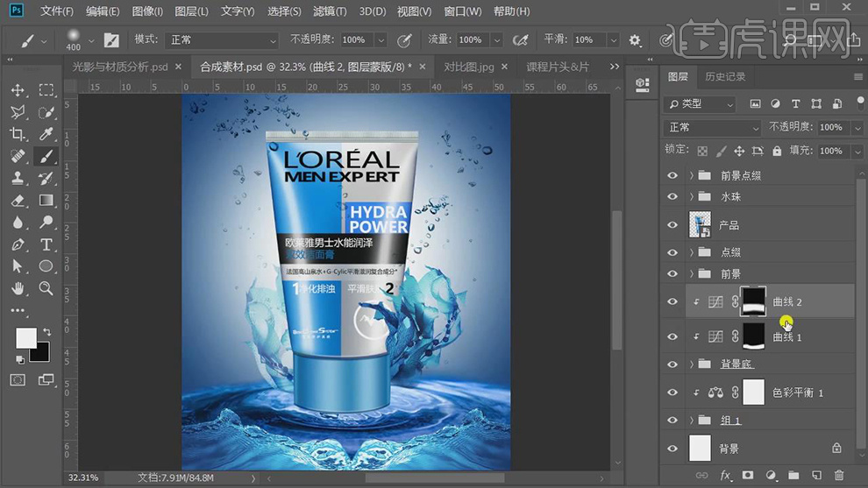Activate the Zoom tool
This screenshot has height=488, width=868.
(46, 288)
